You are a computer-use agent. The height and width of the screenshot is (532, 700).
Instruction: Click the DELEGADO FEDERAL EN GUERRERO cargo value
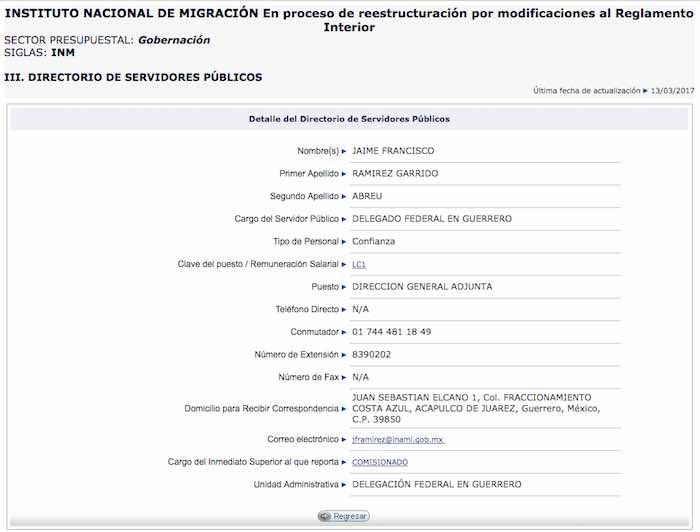point(432,218)
